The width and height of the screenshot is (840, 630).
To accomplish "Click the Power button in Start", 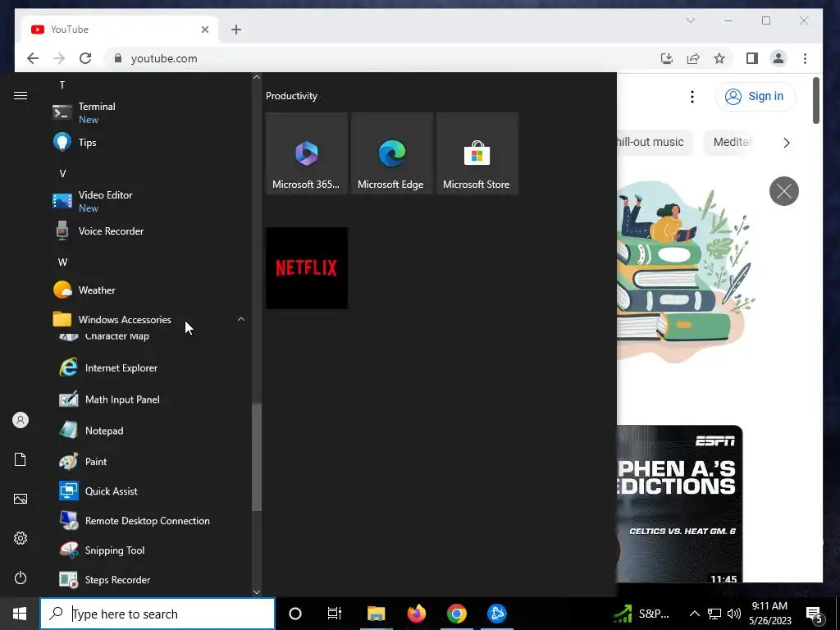I will point(21,577).
